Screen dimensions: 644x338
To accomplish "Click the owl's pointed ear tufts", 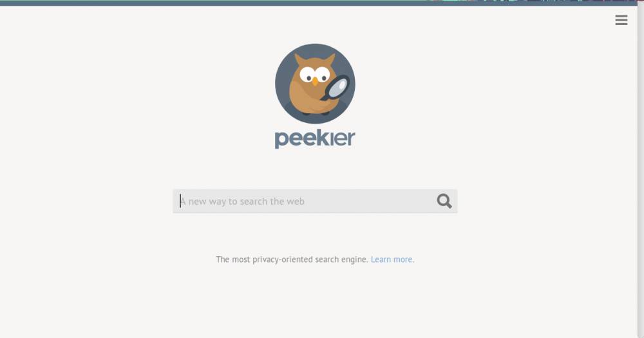I will click(x=315, y=60).
